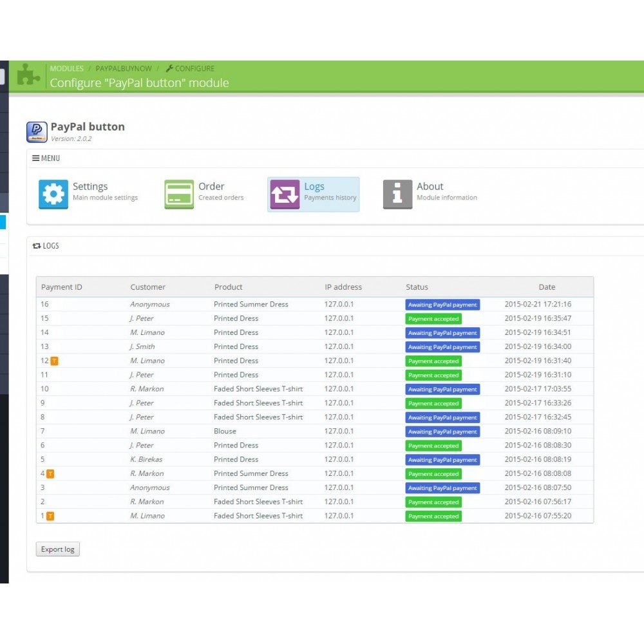644x644 pixels.
Task: Click Awaiting PayPal payment badge for payment 10
Action: coord(442,390)
